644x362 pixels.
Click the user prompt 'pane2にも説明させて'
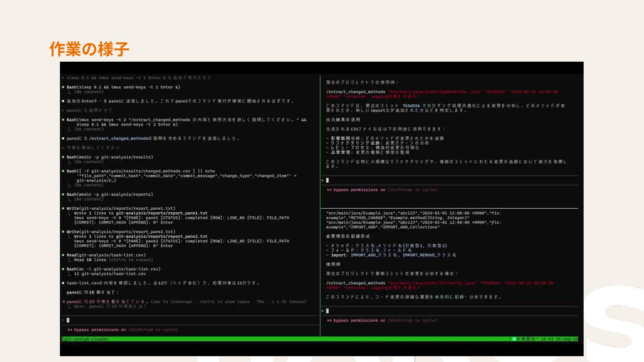pos(89,110)
